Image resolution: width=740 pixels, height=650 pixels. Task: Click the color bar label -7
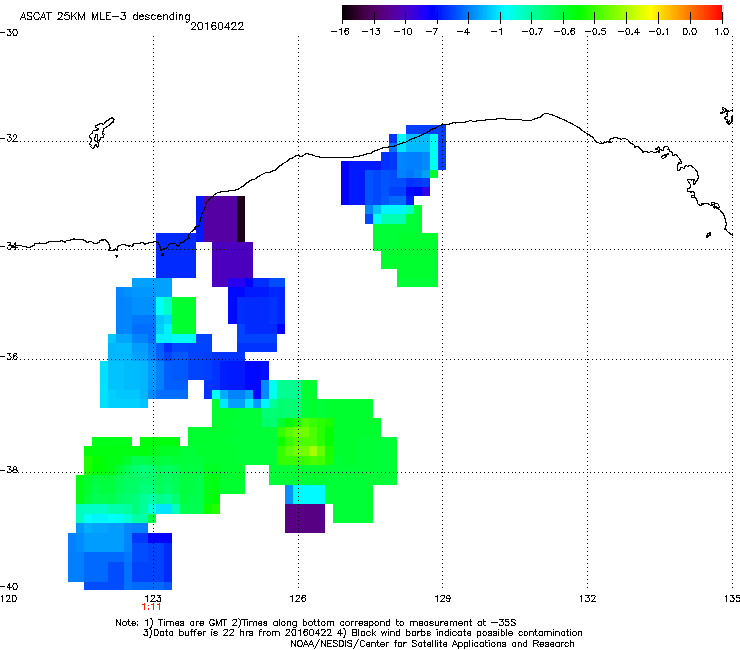click(x=432, y=32)
